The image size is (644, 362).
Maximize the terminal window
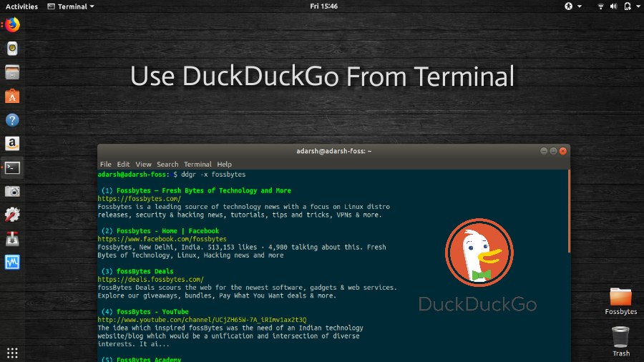(553, 151)
